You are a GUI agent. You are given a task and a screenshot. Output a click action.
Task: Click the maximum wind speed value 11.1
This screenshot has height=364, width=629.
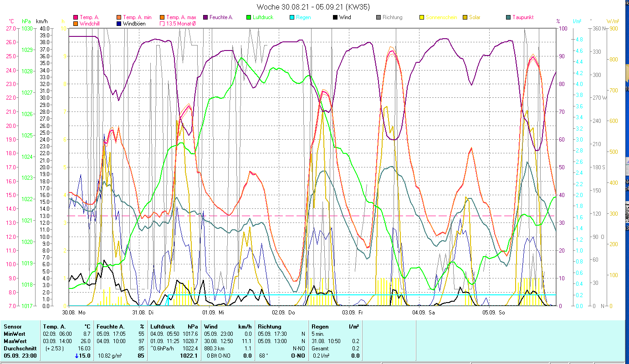(247, 341)
